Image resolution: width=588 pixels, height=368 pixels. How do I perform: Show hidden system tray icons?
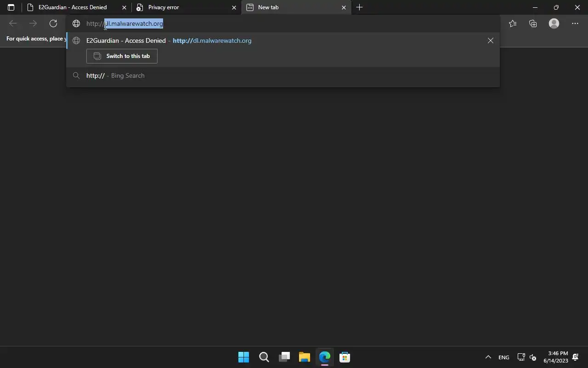[488, 357]
